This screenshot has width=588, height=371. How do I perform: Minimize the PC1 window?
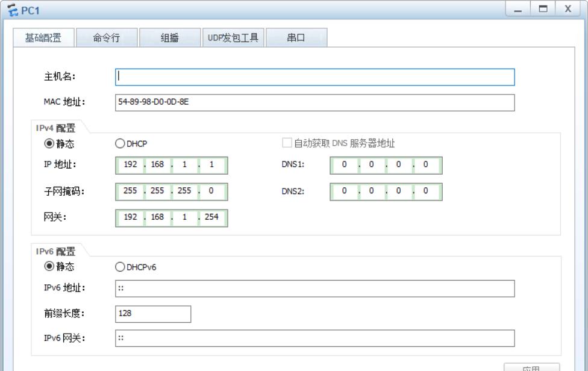[518, 9]
